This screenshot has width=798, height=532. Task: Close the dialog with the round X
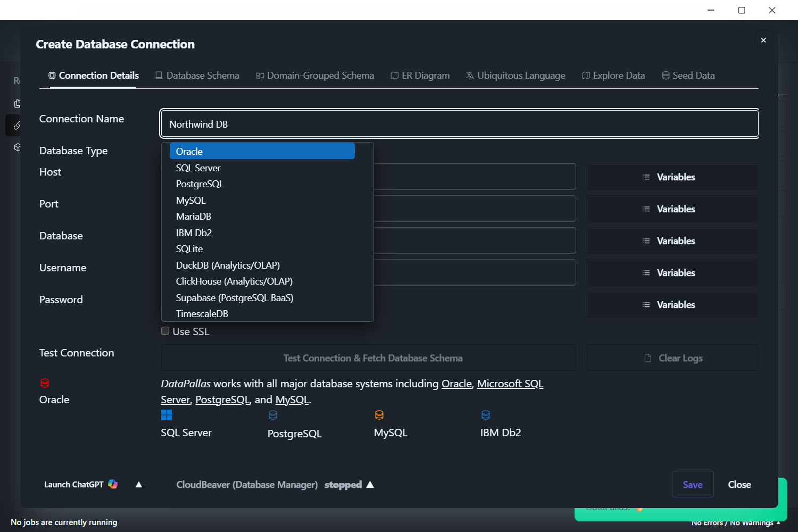(x=763, y=40)
